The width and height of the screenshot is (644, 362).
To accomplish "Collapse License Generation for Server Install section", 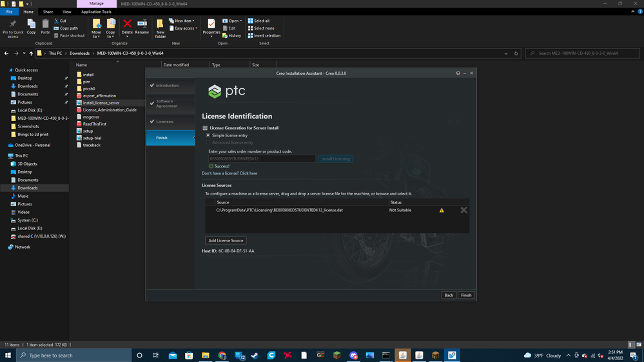I will [x=205, y=128].
